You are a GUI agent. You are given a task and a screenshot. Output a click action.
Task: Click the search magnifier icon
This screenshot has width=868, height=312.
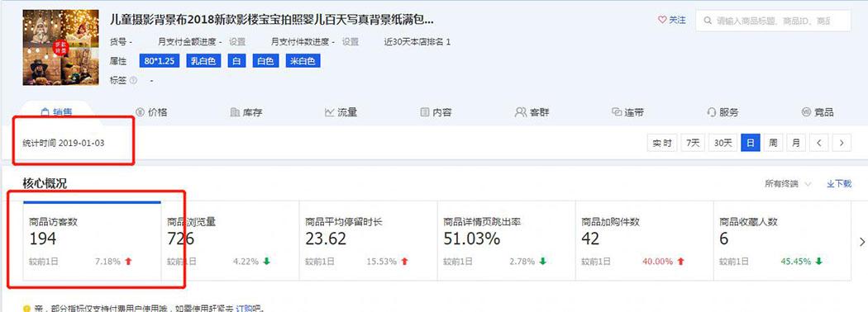point(708,21)
